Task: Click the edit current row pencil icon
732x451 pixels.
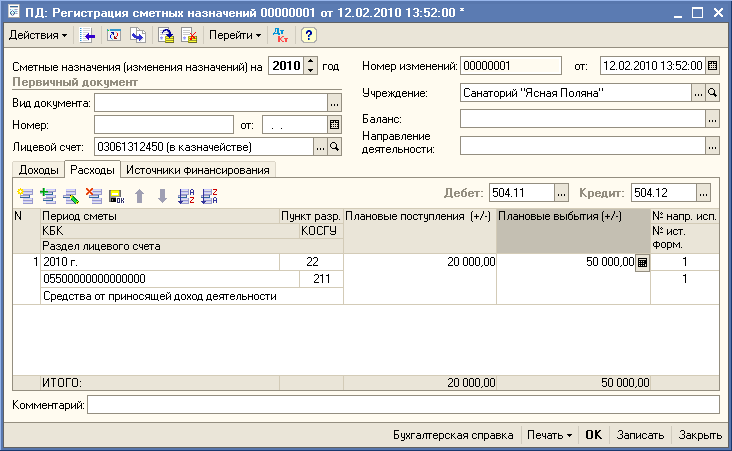Action: click(x=71, y=195)
